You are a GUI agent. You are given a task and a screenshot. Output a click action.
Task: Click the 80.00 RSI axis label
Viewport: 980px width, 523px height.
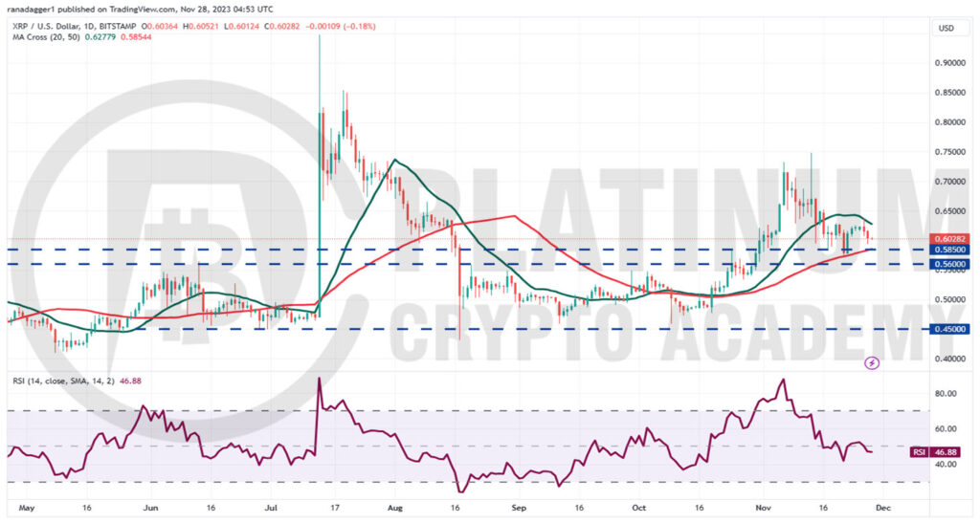(x=946, y=394)
